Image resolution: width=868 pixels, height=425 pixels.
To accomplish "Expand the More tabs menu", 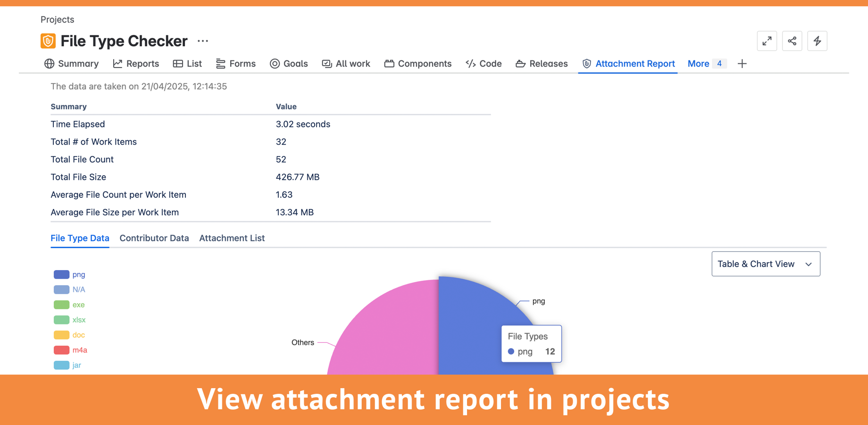I will pos(698,64).
